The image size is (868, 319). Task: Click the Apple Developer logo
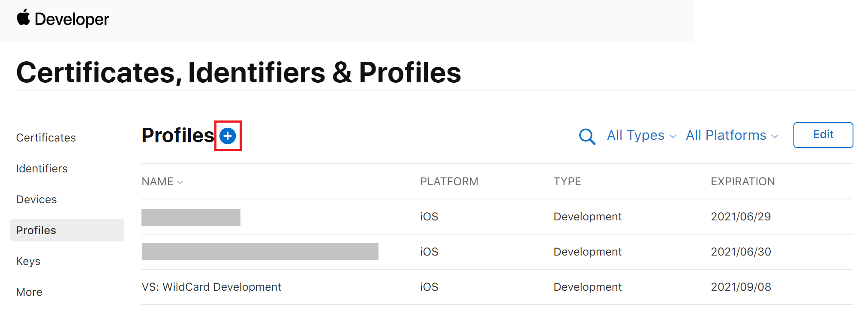63,19
